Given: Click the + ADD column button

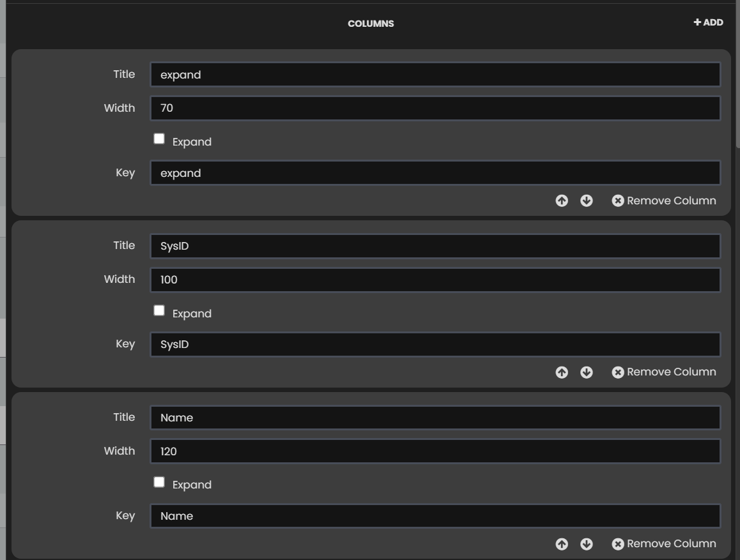Looking at the screenshot, I should point(708,22).
